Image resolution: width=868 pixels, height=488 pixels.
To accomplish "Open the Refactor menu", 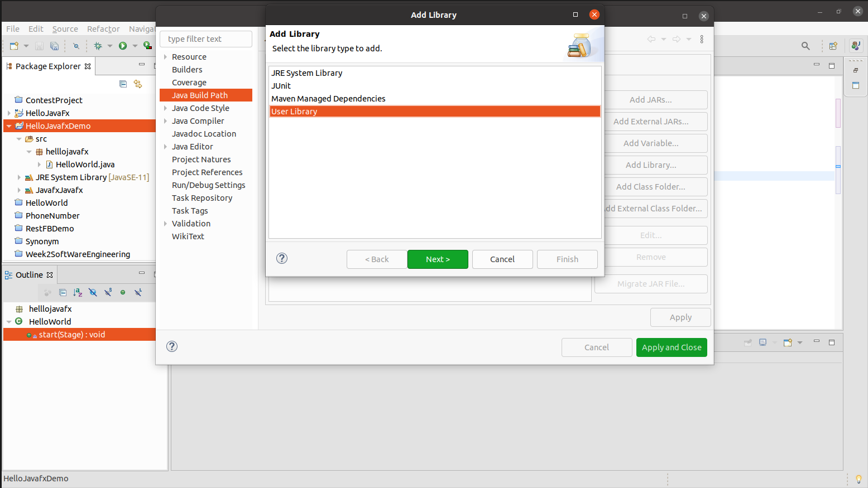I will tap(102, 28).
